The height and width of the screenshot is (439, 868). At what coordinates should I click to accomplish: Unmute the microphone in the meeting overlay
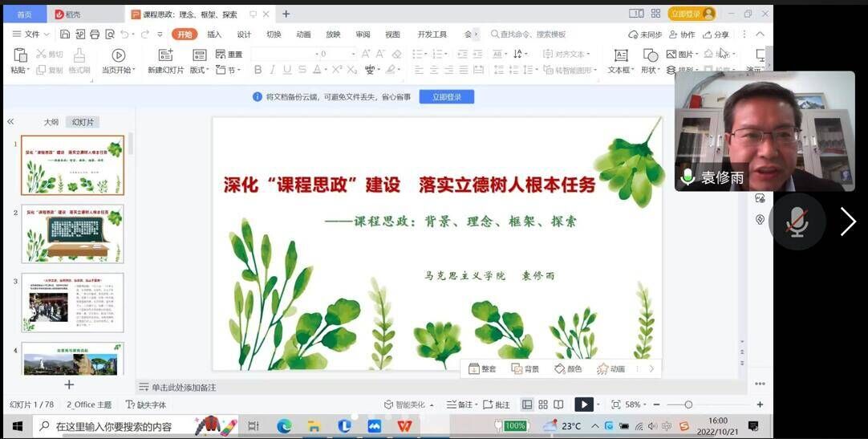(x=797, y=222)
